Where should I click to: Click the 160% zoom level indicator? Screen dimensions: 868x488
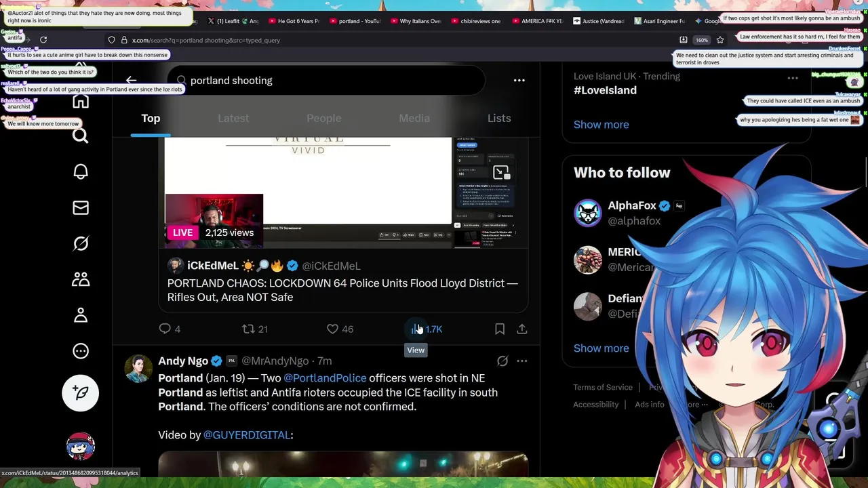(x=702, y=40)
